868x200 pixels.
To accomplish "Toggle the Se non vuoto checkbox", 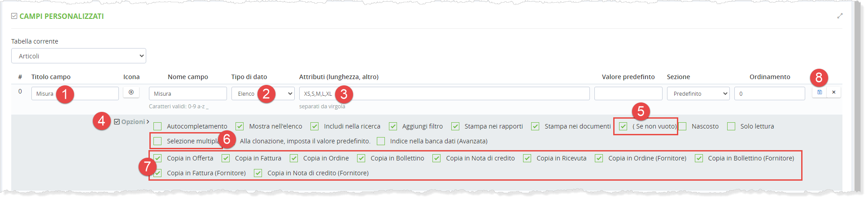I will tap(623, 126).
